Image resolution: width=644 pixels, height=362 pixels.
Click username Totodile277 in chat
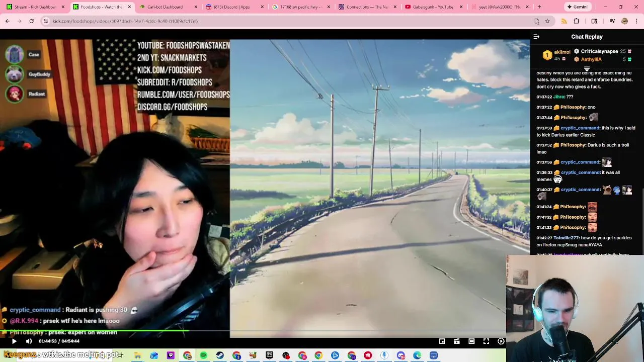[x=566, y=238]
